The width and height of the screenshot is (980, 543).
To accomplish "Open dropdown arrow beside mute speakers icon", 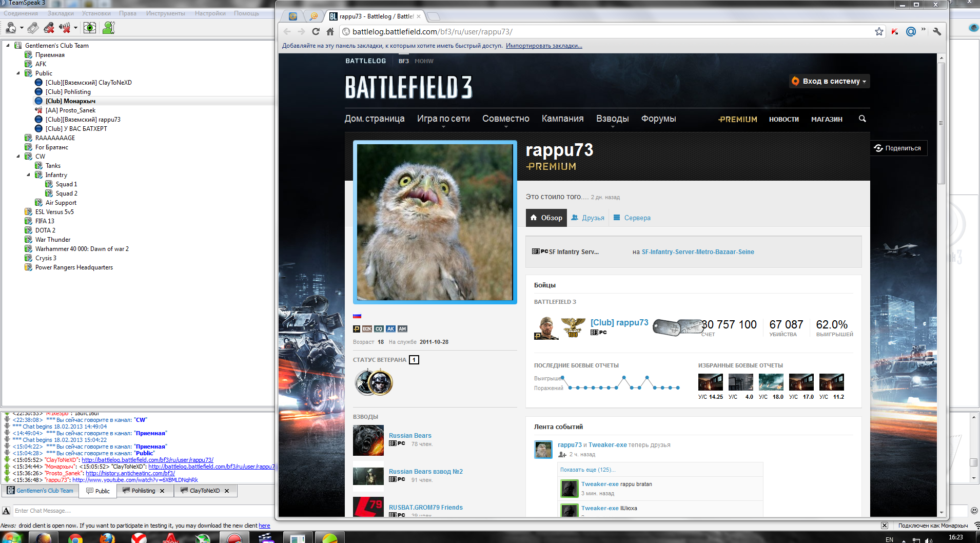I will tap(75, 28).
